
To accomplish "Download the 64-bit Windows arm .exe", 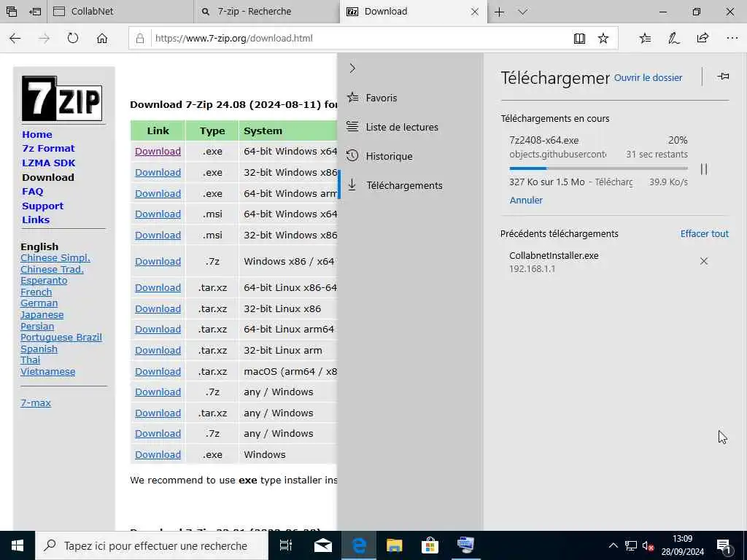I will [158, 193].
